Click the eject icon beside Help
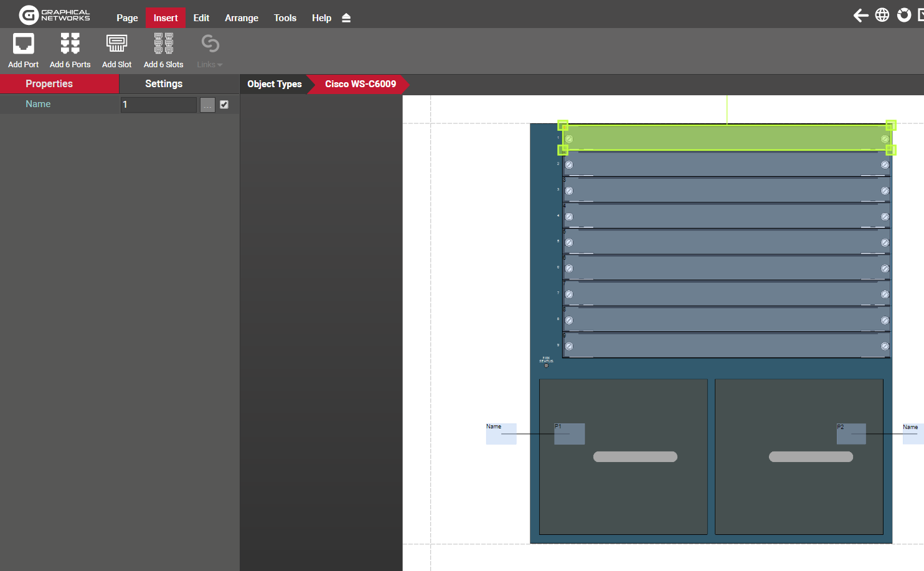The height and width of the screenshot is (571, 924). [x=346, y=18]
